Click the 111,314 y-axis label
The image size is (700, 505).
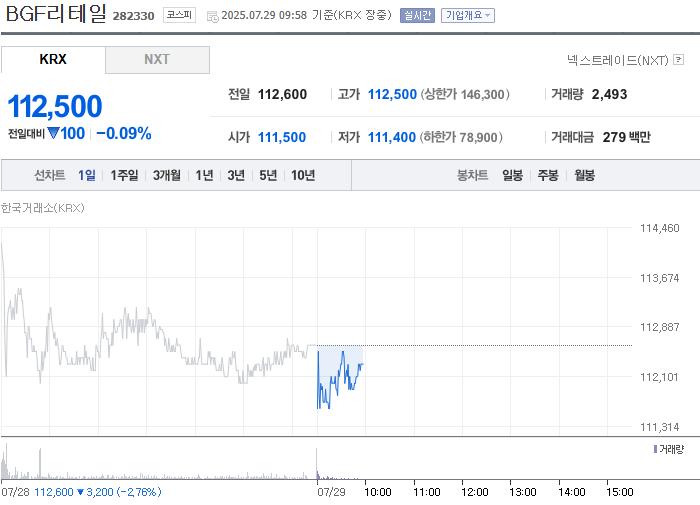(x=659, y=427)
